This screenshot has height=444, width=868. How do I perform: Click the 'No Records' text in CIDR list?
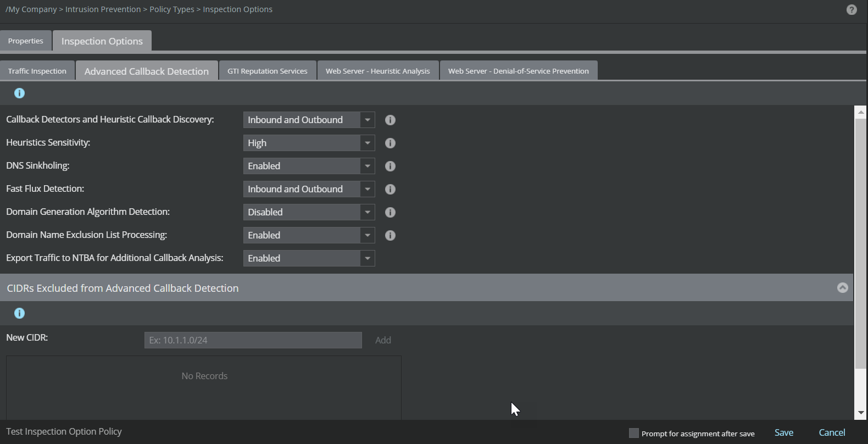click(x=204, y=376)
